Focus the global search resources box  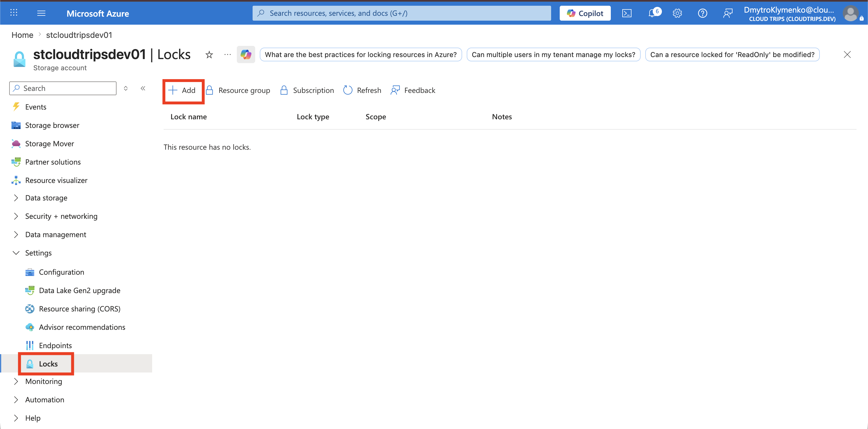[x=402, y=13]
